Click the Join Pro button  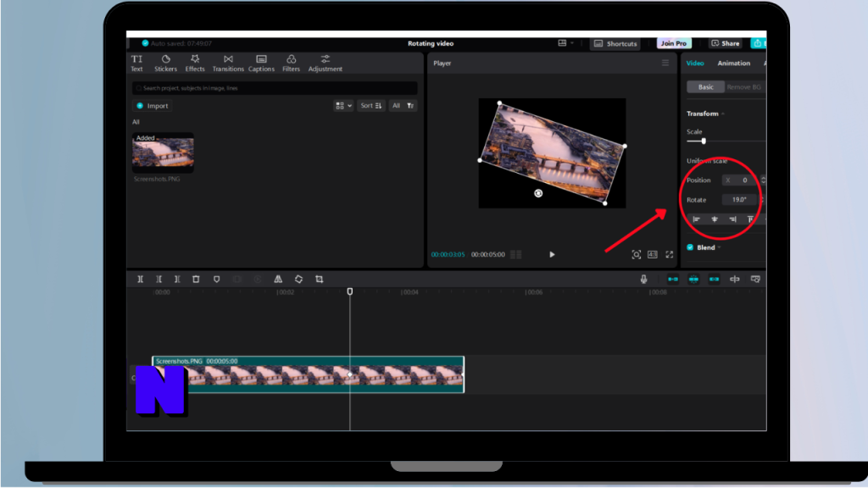(x=674, y=43)
